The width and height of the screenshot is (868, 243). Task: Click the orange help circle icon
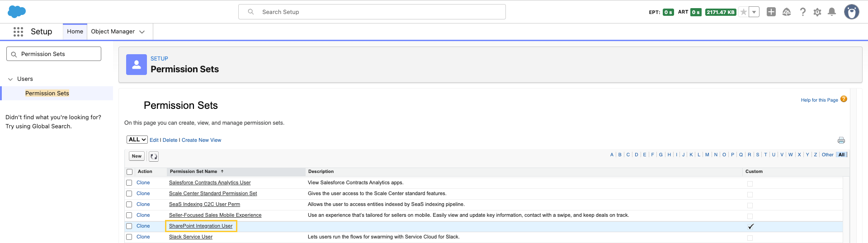click(844, 99)
